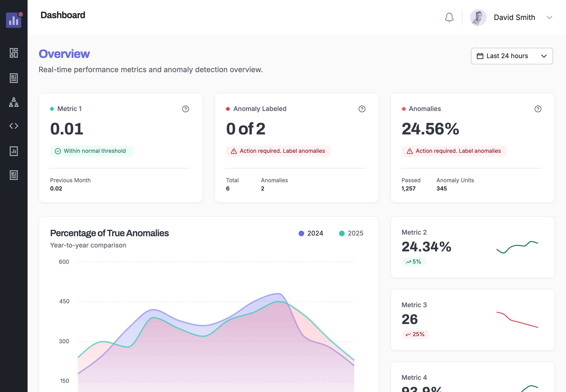Open the team members sidebar icon
The width and height of the screenshot is (566, 392).
14,102
